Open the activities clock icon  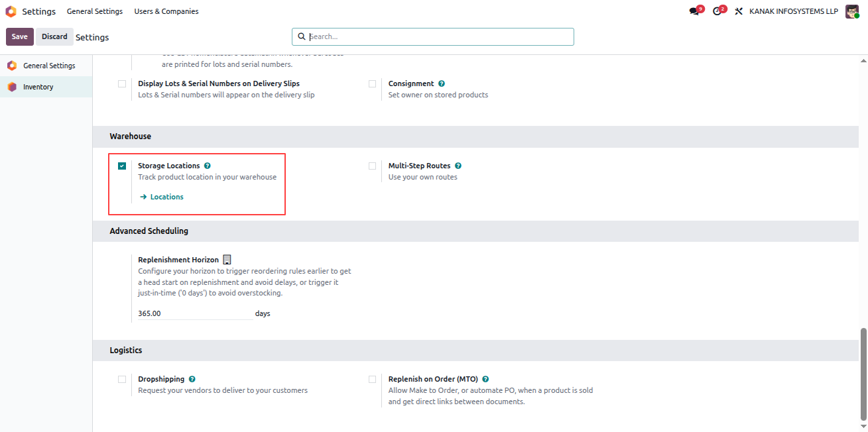pyautogui.click(x=716, y=11)
